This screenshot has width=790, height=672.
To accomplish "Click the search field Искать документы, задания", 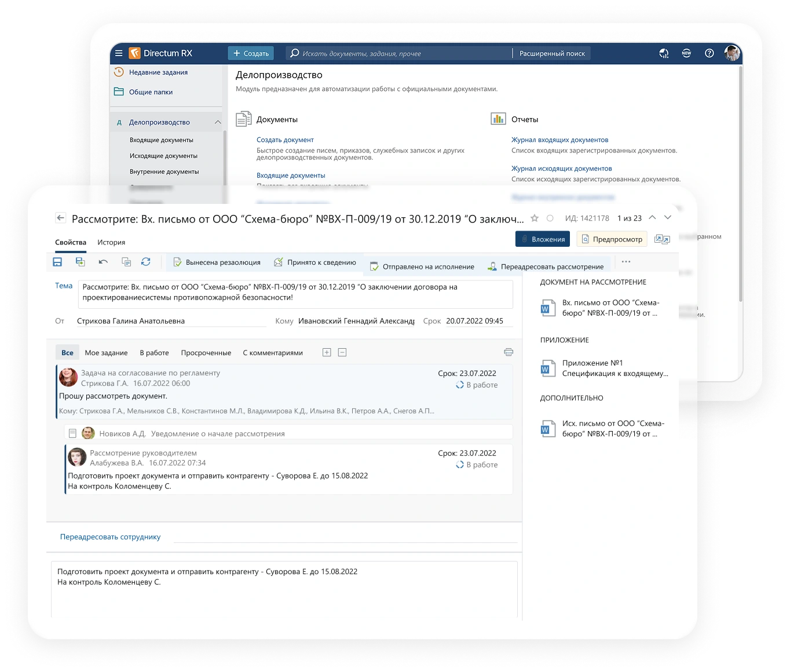I will point(400,53).
